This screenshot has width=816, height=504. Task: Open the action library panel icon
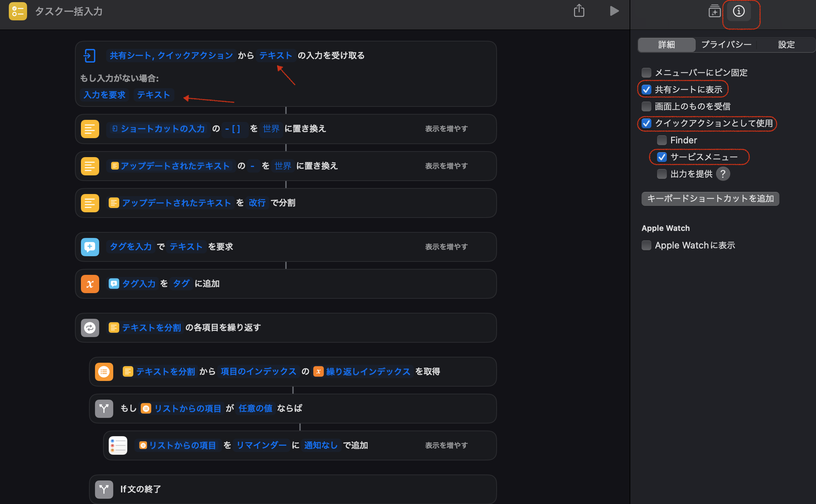(714, 11)
